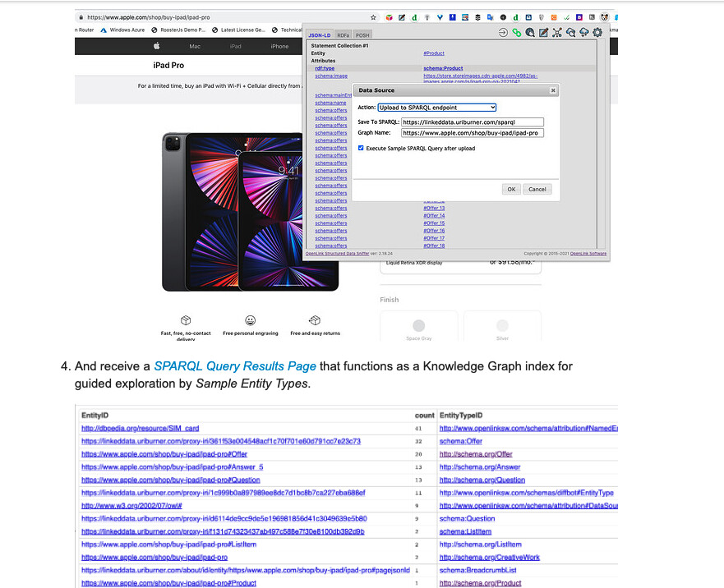Click the cloud upload arrows icon in Sniffer
724x588 pixels.
pyautogui.click(x=584, y=32)
